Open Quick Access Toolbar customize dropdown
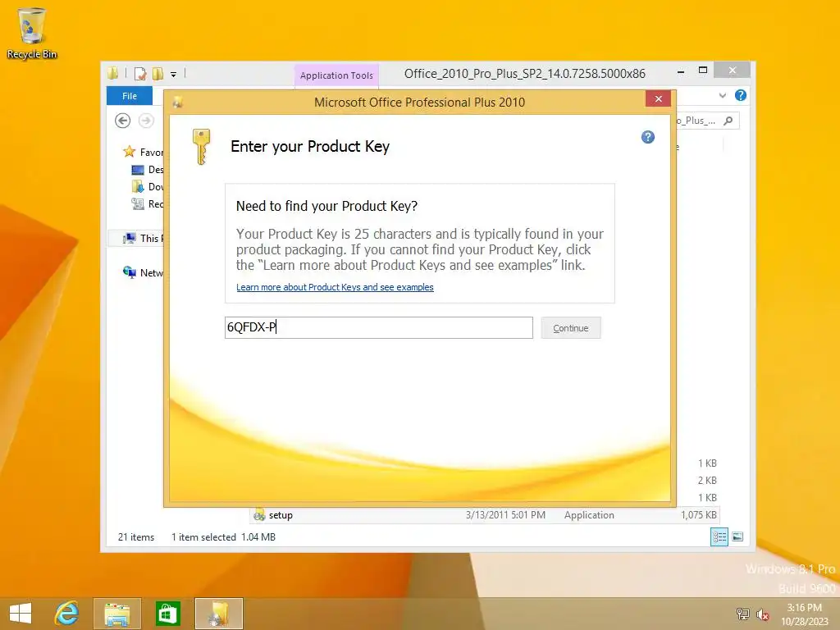Image resolution: width=840 pixels, height=630 pixels. [174, 75]
